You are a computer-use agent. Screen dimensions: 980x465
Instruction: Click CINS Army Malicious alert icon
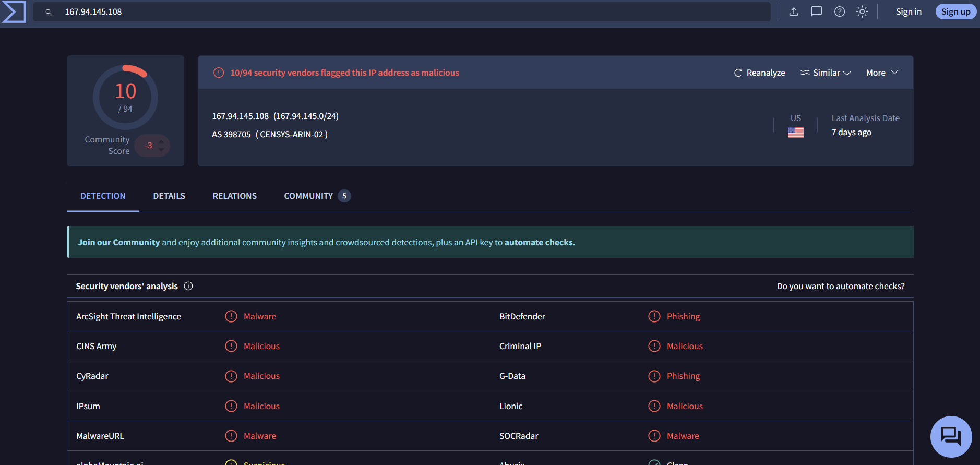point(231,346)
